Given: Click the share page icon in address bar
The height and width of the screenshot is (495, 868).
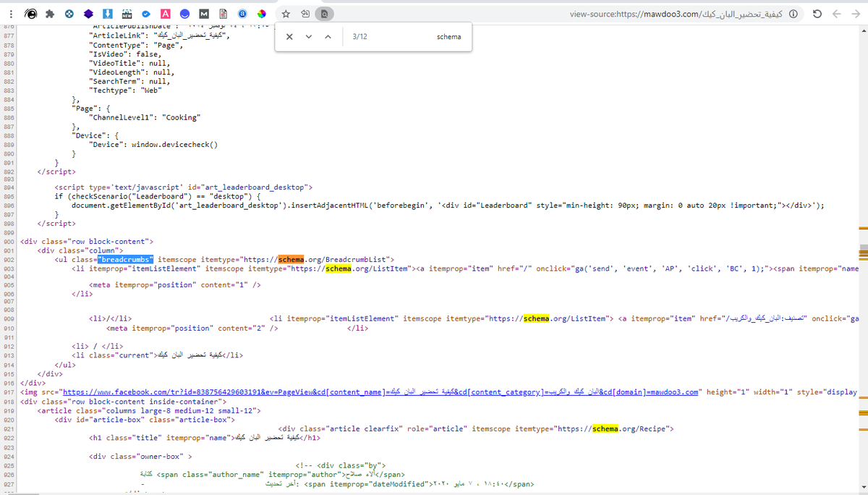Looking at the screenshot, I should coord(306,14).
